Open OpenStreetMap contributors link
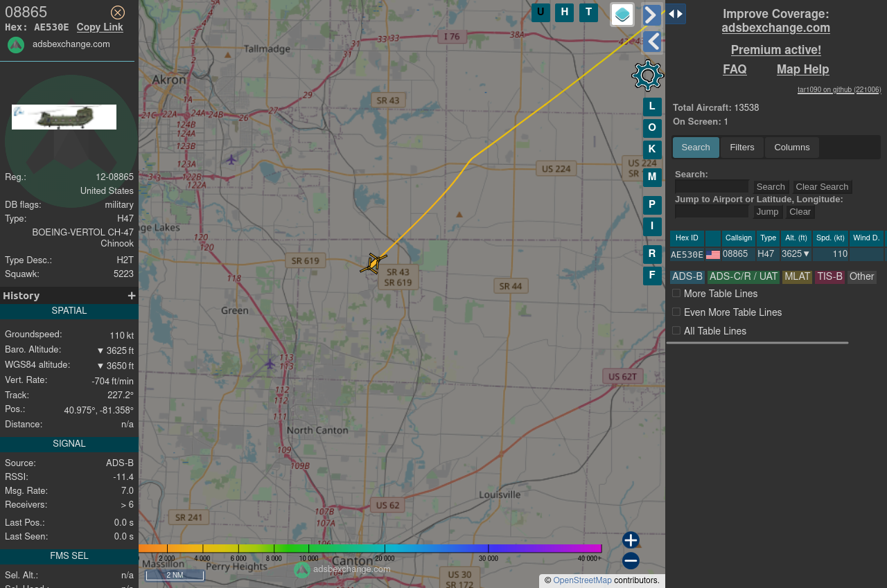Viewport: 887px width, 588px height. [582, 580]
